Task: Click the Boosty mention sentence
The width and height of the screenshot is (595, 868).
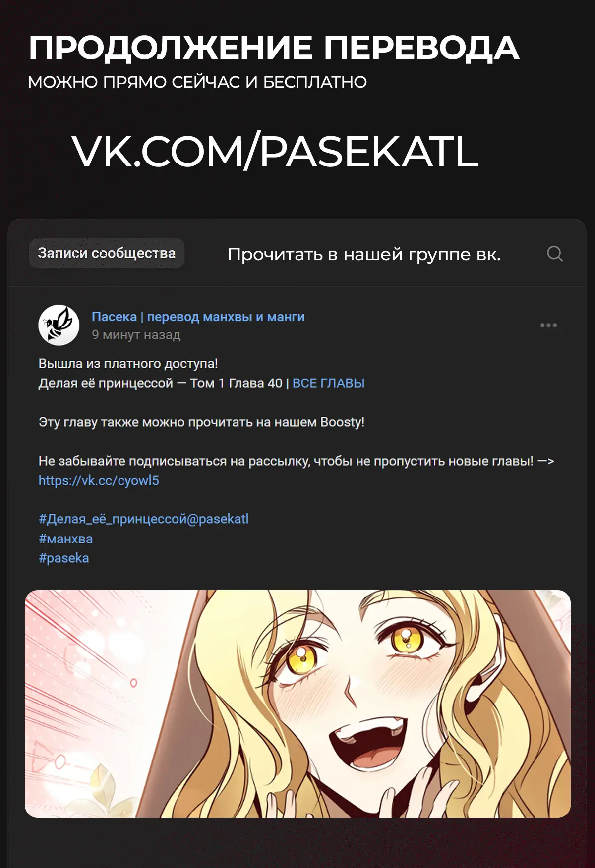Action: coord(201,422)
